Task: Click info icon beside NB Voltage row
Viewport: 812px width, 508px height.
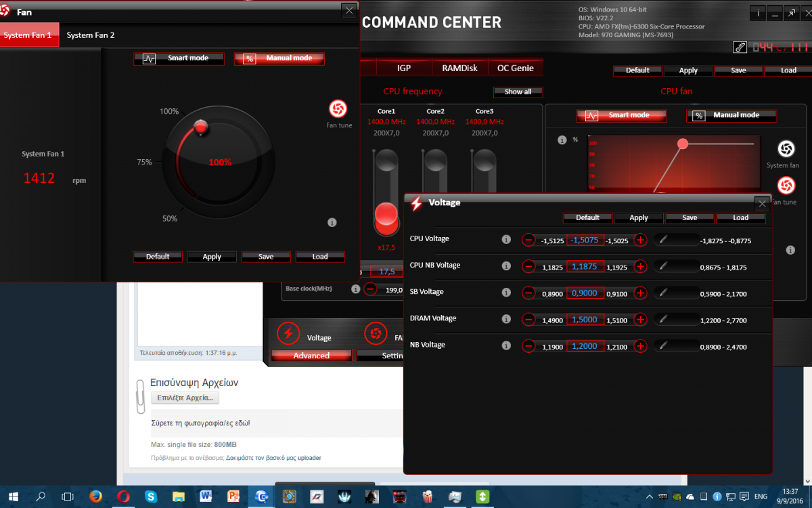Action: pos(505,345)
